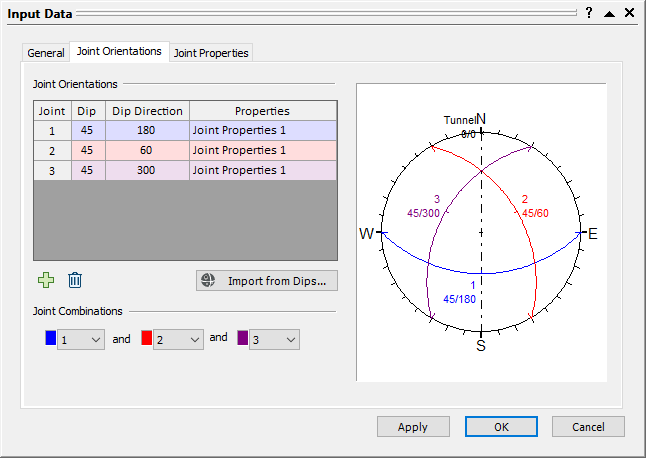Screen dimensions: 646x458
Task: Click the Properties column header
Action: tap(263, 111)
